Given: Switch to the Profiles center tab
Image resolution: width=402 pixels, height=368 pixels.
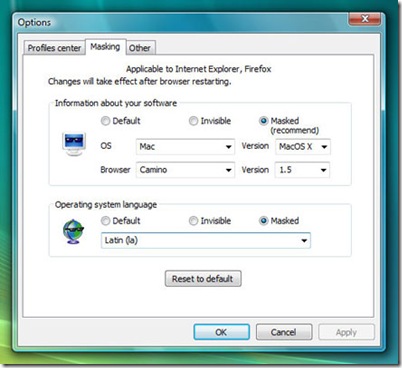Looking at the screenshot, I should pyautogui.click(x=54, y=48).
